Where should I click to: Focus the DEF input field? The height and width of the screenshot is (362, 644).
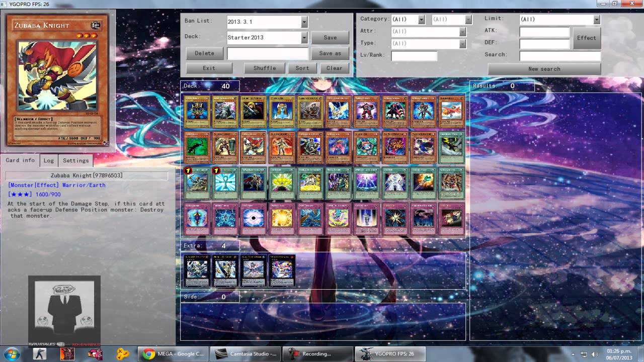(x=544, y=44)
